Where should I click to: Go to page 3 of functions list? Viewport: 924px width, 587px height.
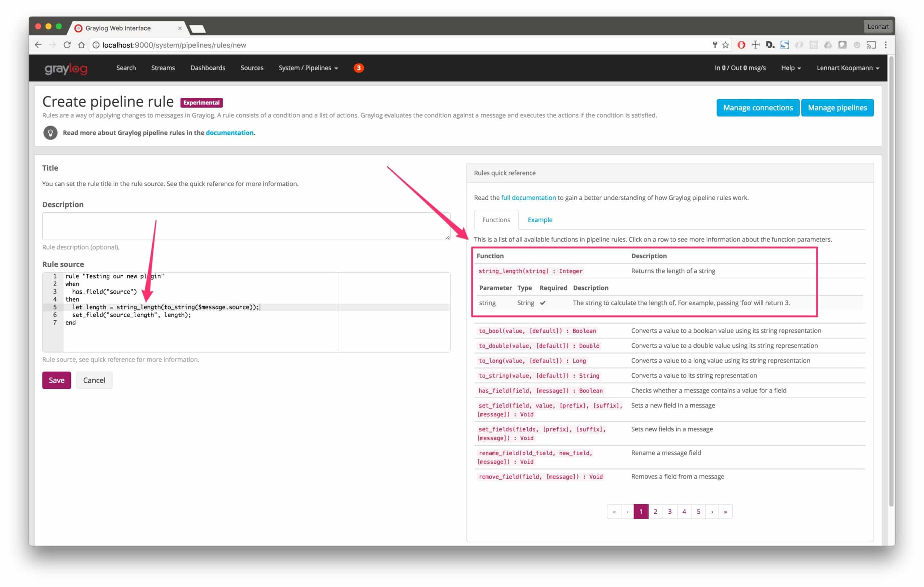pyautogui.click(x=670, y=512)
